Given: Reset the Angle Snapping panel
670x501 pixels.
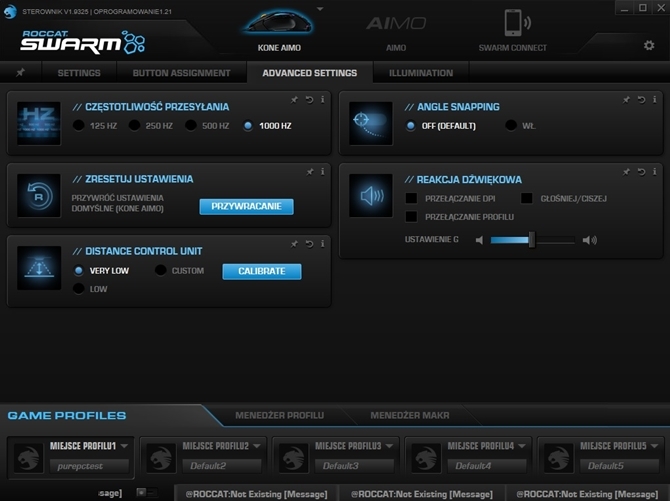Looking at the screenshot, I should tap(641, 100).
